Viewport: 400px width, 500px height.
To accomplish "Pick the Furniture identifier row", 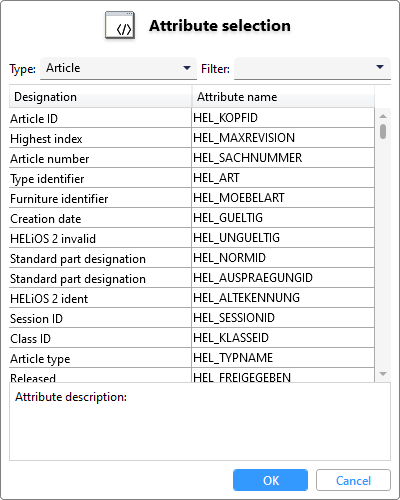I will click(192, 198).
